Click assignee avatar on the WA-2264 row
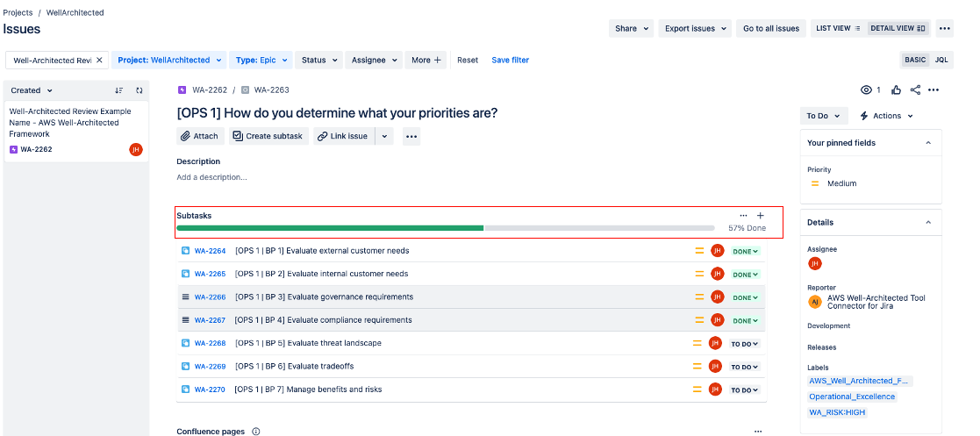This screenshot has height=436, width=980. coord(717,251)
